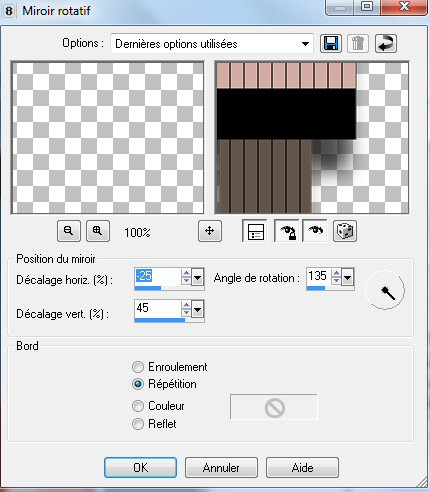This screenshot has height=492, width=430.
Task: Click the Annuler button
Action: 221,467
